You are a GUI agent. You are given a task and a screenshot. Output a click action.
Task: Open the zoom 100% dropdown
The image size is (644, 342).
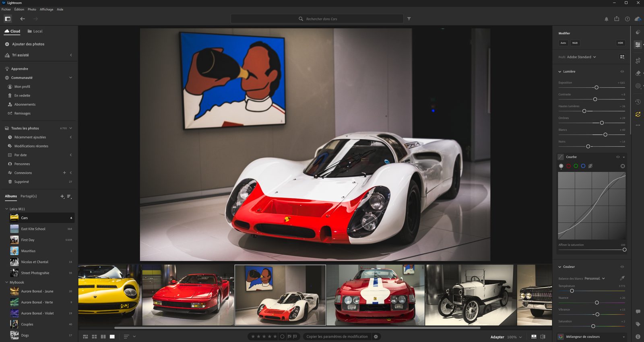(514, 337)
